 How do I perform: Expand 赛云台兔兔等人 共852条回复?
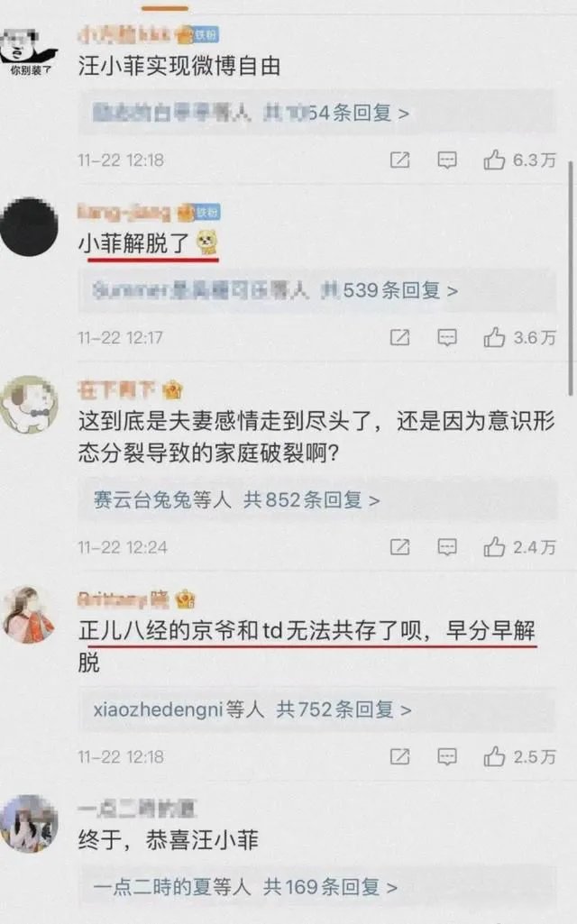(x=317, y=499)
